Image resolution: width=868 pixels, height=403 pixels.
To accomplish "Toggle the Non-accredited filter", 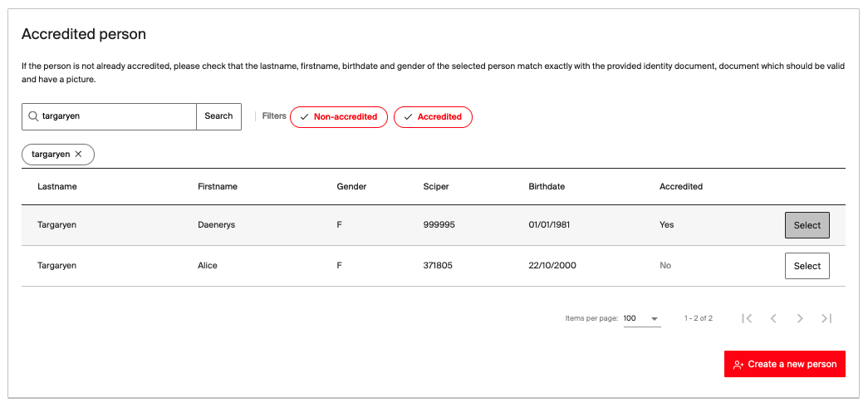I will click(x=339, y=117).
